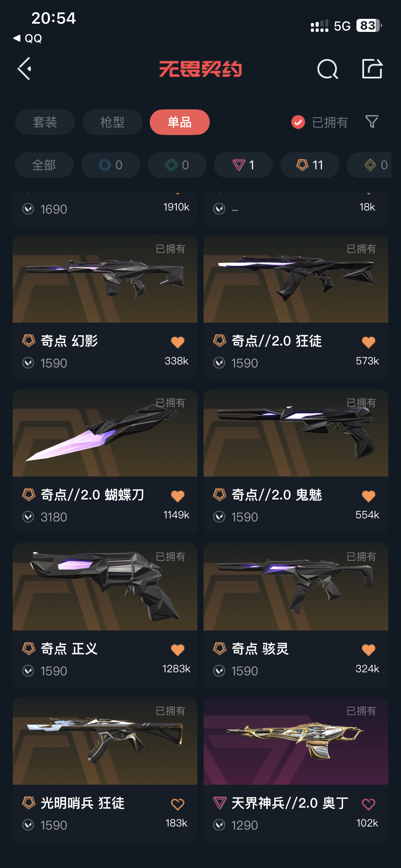401x868 pixels.
Task: Tap the back arrow icon
Action: (x=24, y=69)
